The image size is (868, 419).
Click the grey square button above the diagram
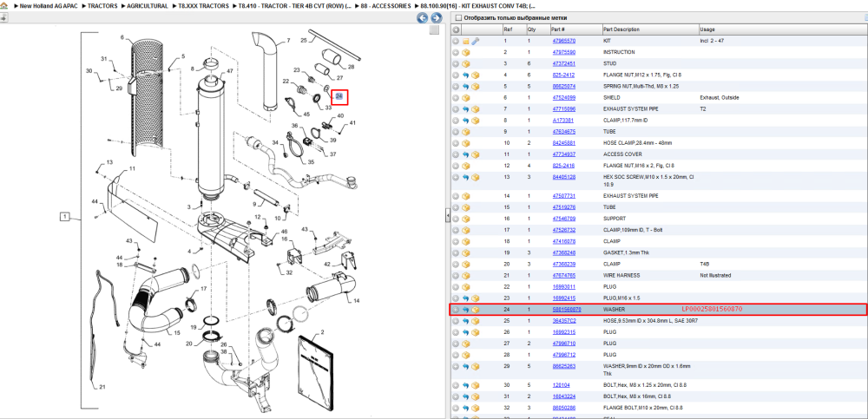tap(435, 29)
